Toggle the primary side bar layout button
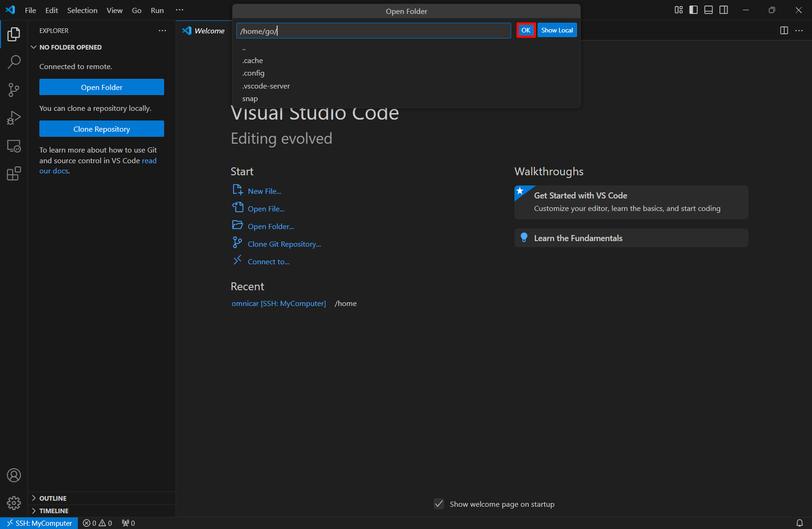The image size is (812, 529). pyautogui.click(x=693, y=10)
